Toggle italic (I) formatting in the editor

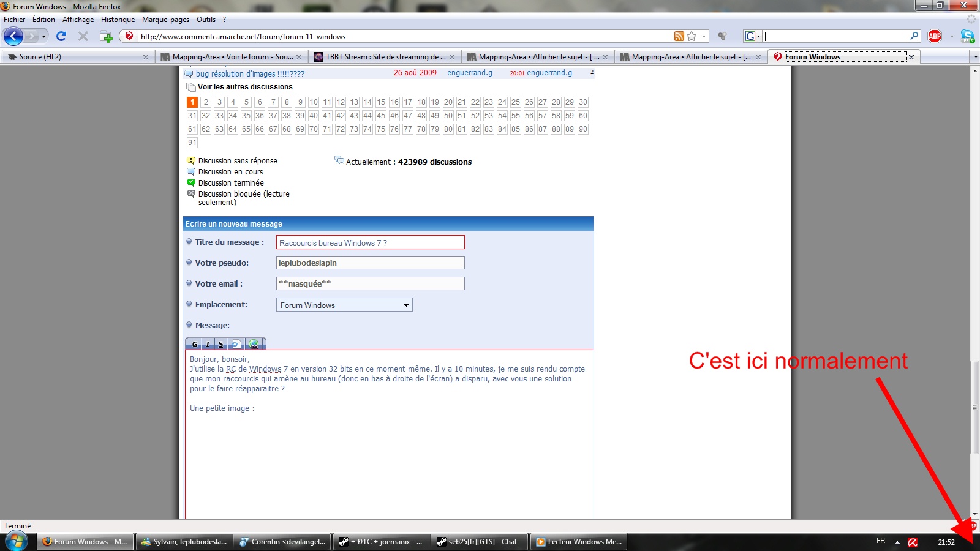point(208,344)
